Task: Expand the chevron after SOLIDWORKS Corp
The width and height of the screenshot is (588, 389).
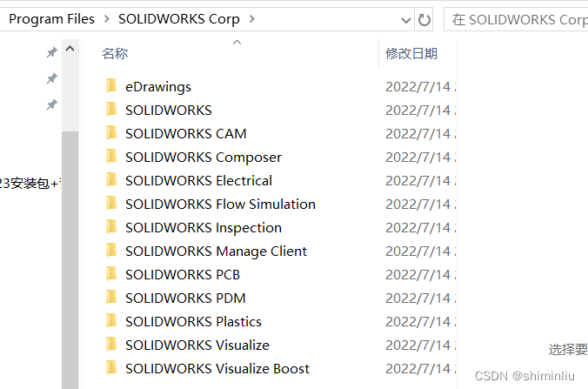Action: click(x=251, y=19)
